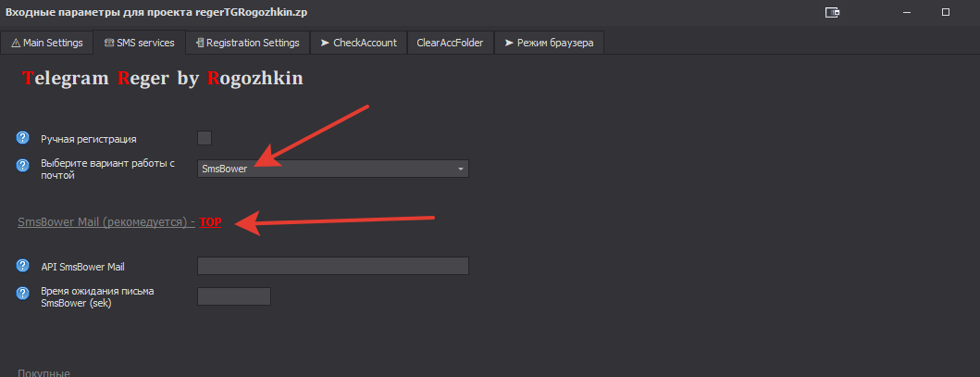Show help for Выберите вариант работы с почтой
Screen dimensions: 980x377
pyautogui.click(x=22, y=166)
